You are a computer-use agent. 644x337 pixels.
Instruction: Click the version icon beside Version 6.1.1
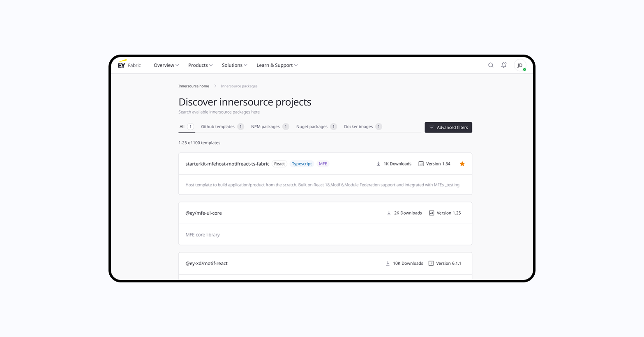pyautogui.click(x=431, y=263)
